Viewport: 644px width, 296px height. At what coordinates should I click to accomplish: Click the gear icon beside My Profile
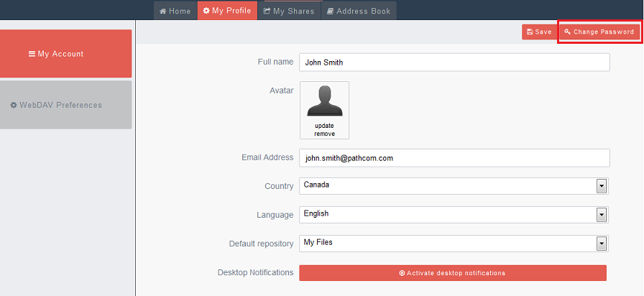click(206, 11)
